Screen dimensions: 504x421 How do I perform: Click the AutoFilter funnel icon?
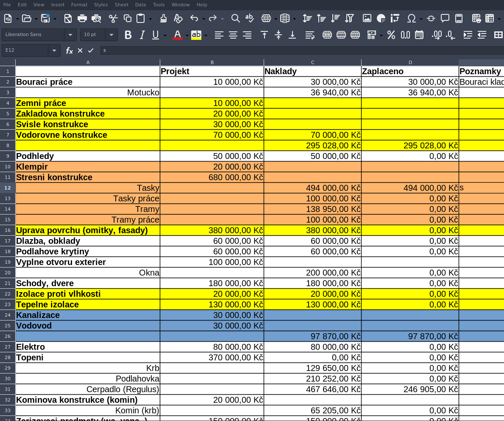pos(349,18)
